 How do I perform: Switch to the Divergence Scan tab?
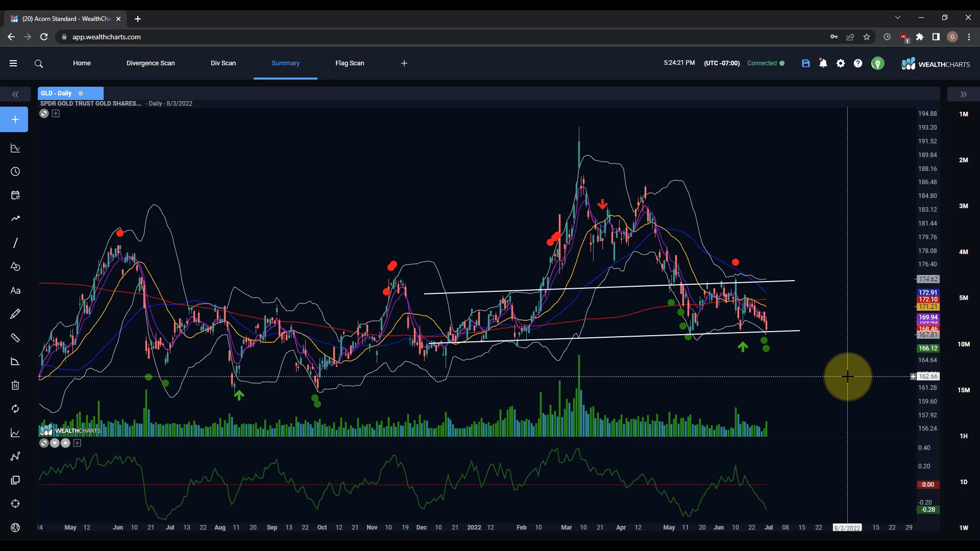click(x=151, y=63)
